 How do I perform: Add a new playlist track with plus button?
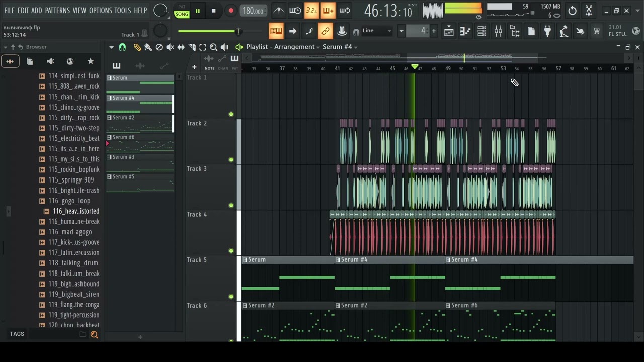pos(194,67)
